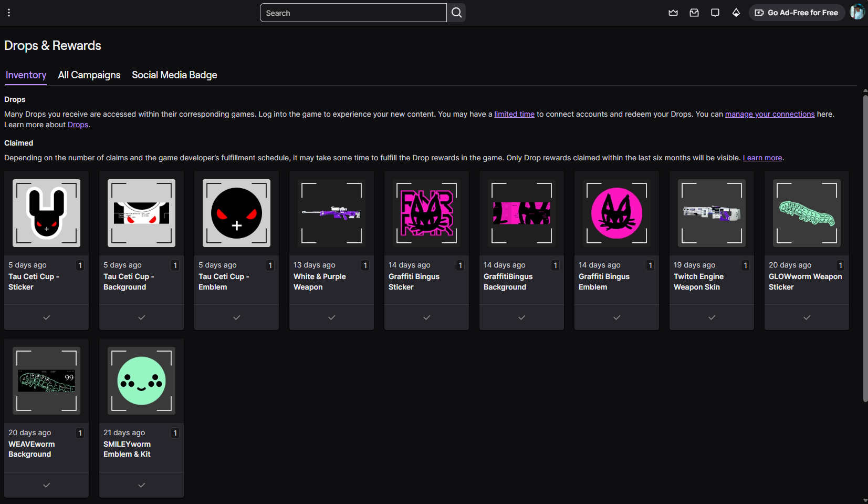
Task: Click checkmark under SMILEYworm Emblem & Kit
Action: [141, 485]
